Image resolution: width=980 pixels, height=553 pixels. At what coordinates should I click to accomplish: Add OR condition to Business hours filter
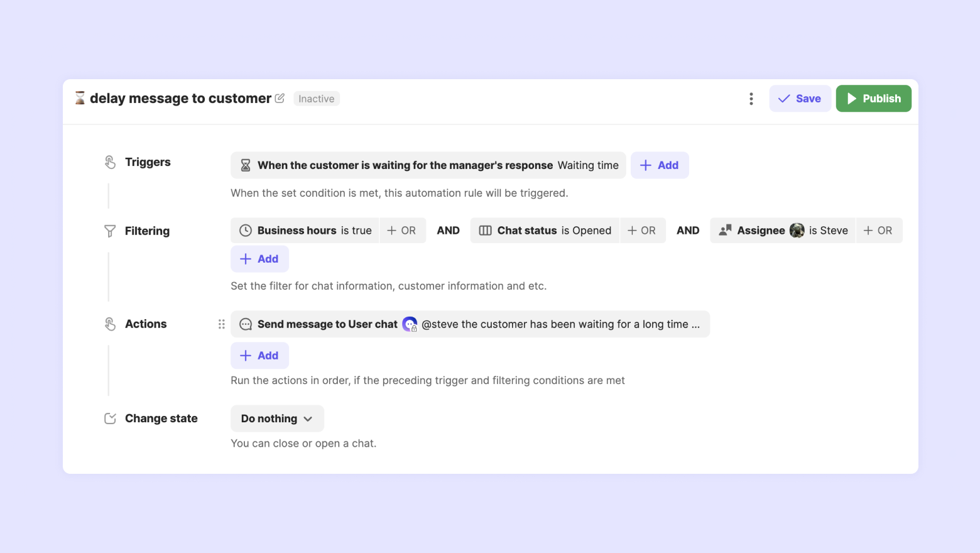tap(401, 231)
